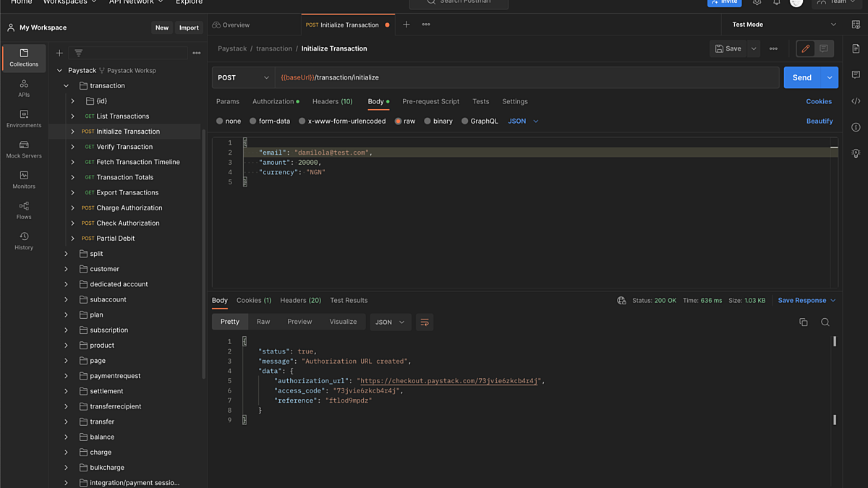Open the APIs sidebar panel
The width and height of the screenshot is (868, 488).
coord(24,88)
